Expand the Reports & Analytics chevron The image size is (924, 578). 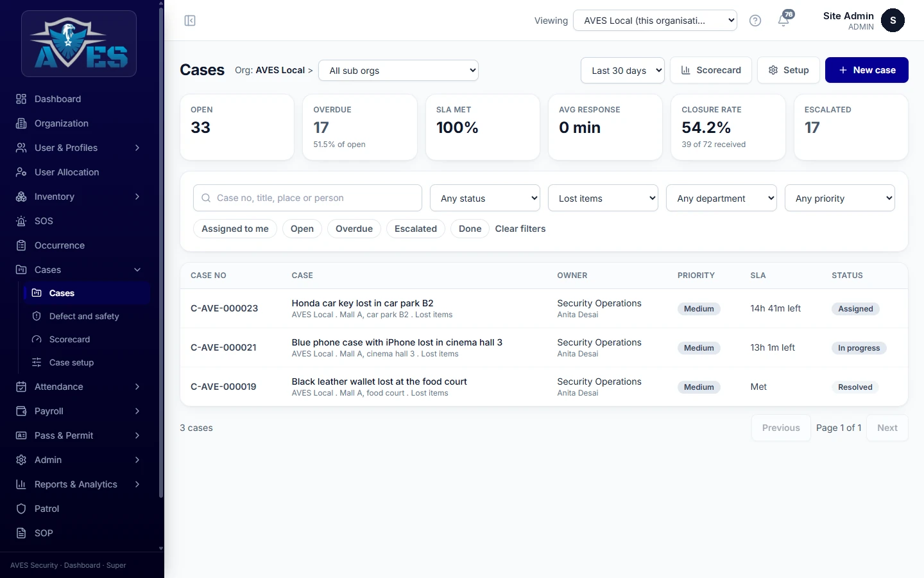point(137,484)
